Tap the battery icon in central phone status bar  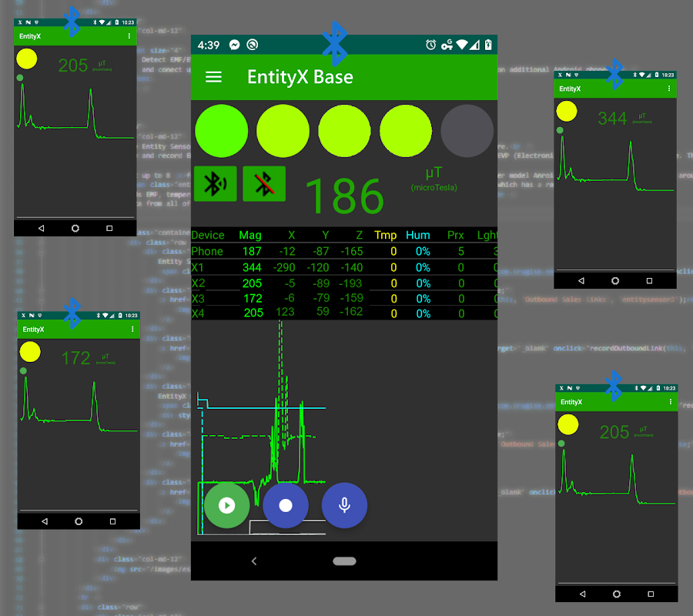[488, 45]
